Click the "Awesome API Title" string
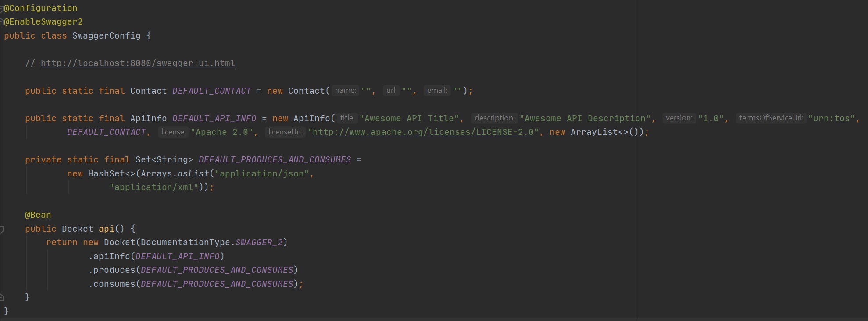868x321 pixels. [409, 118]
